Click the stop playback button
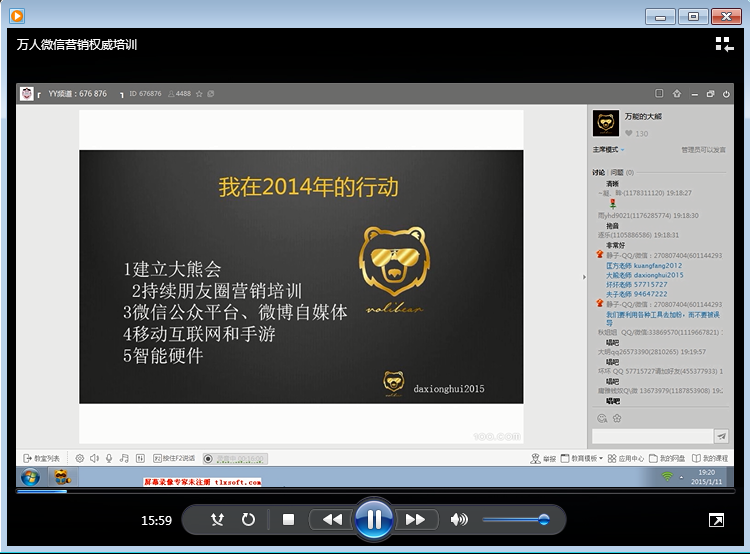The height and width of the screenshot is (554, 750). (x=288, y=520)
